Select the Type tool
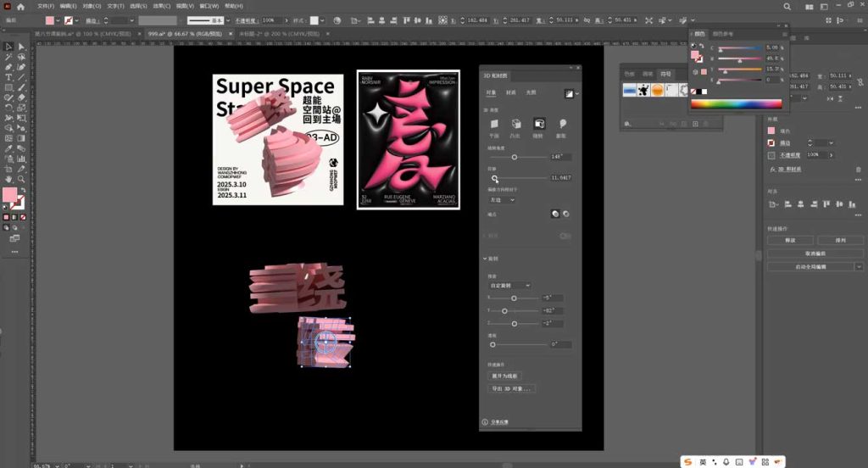Viewport: 868px width, 468px height. (8, 77)
